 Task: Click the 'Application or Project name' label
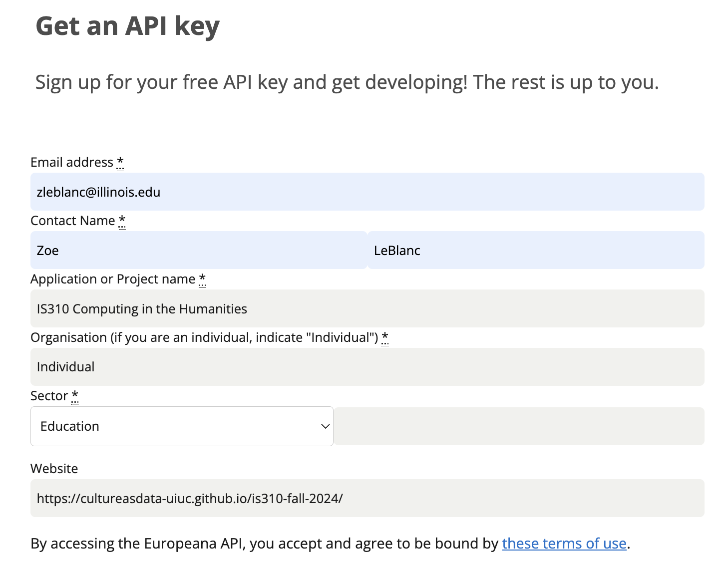(x=113, y=279)
